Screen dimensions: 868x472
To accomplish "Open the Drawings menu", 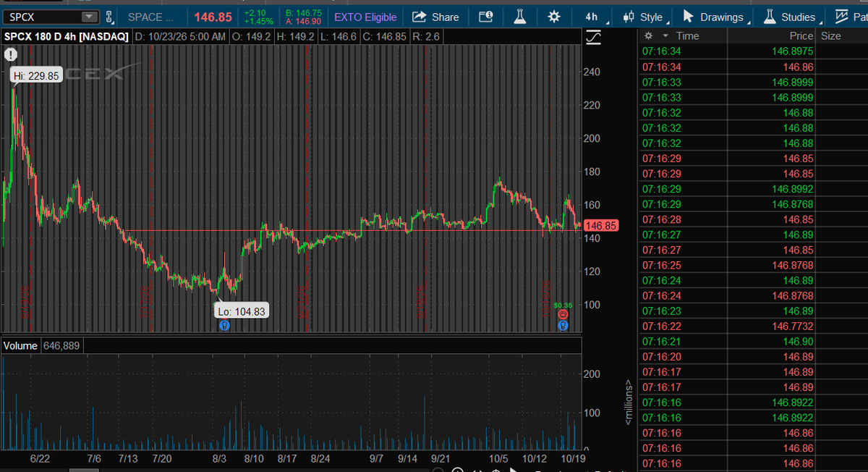I will click(712, 17).
